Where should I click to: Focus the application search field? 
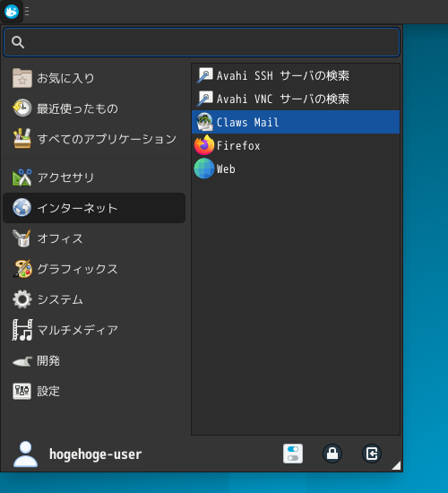pyautogui.click(x=202, y=42)
